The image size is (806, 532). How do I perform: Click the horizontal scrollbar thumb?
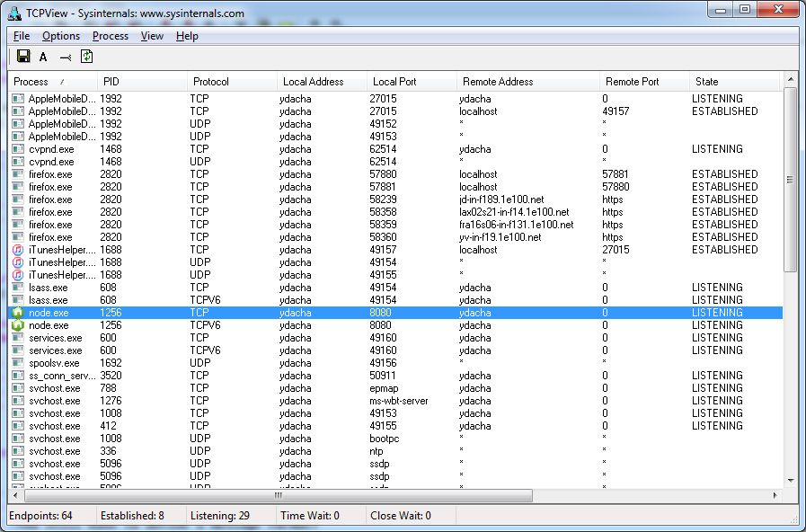coord(278,495)
